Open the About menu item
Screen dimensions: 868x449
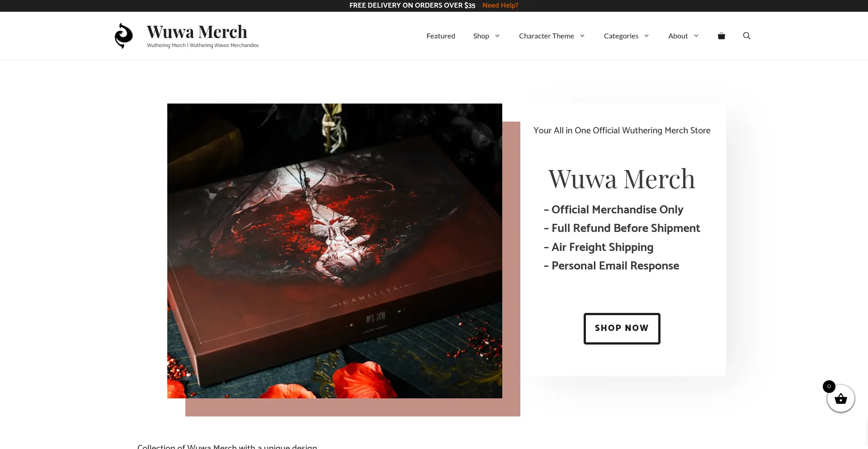tap(678, 36)
